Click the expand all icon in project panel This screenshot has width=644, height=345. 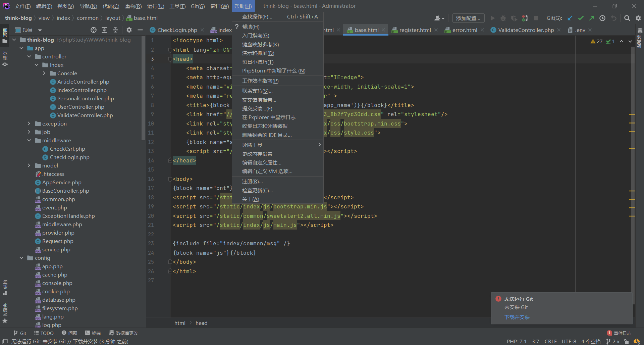point(104,30)
